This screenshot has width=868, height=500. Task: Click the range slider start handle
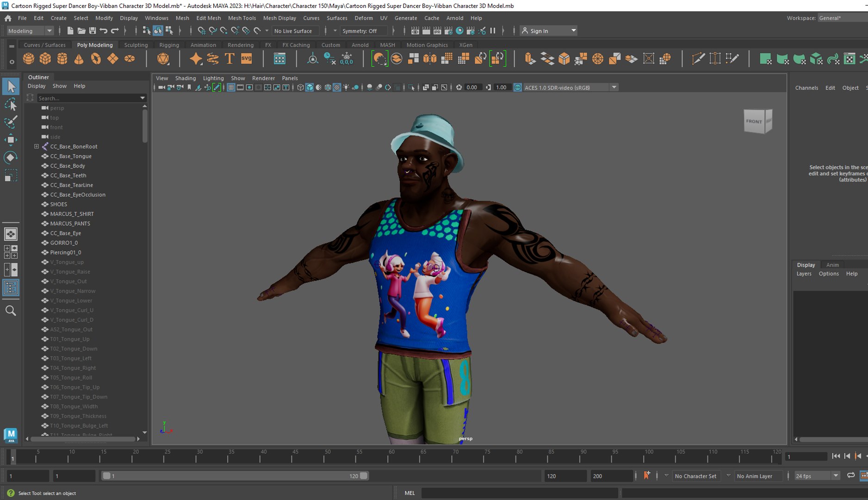click(x=106, y=476)
